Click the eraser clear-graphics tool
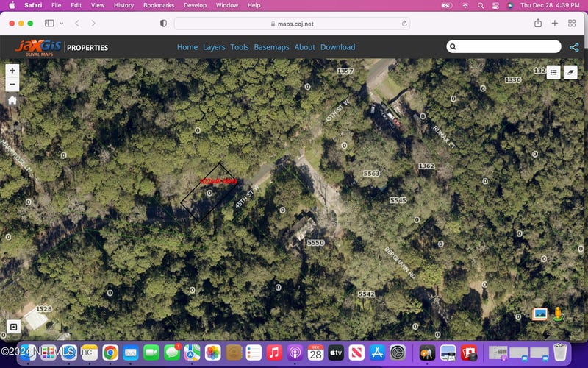The width and height of the screenshot is (588, 368). click(571, 72)
